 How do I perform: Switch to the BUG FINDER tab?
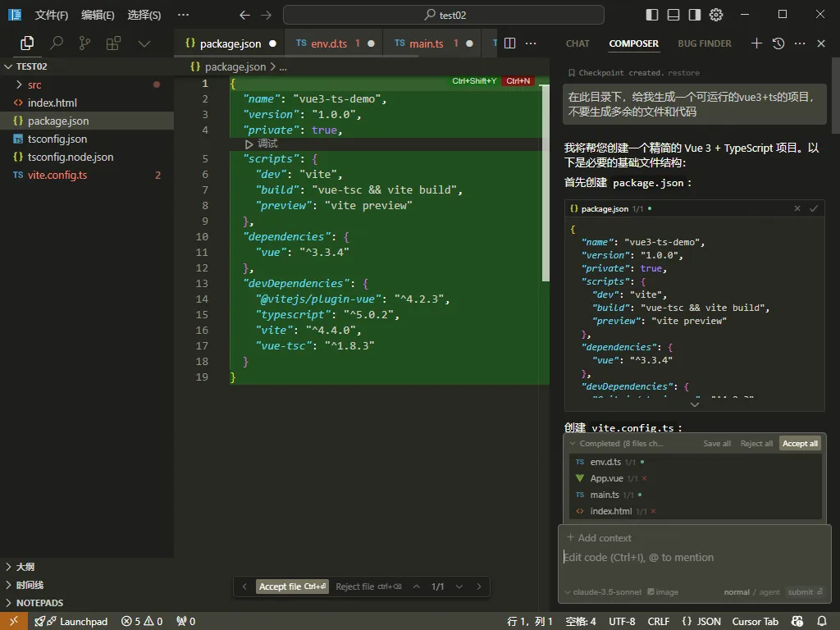(705, 43)
